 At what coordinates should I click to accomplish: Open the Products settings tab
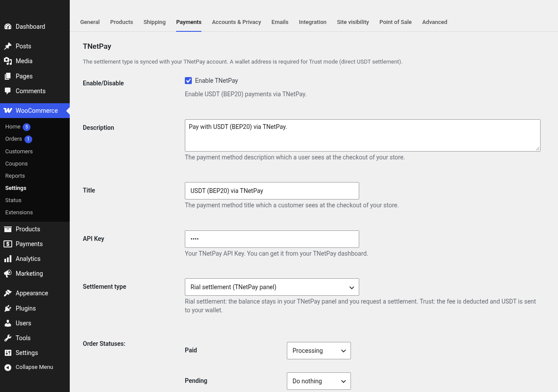(x=122, y=22)
